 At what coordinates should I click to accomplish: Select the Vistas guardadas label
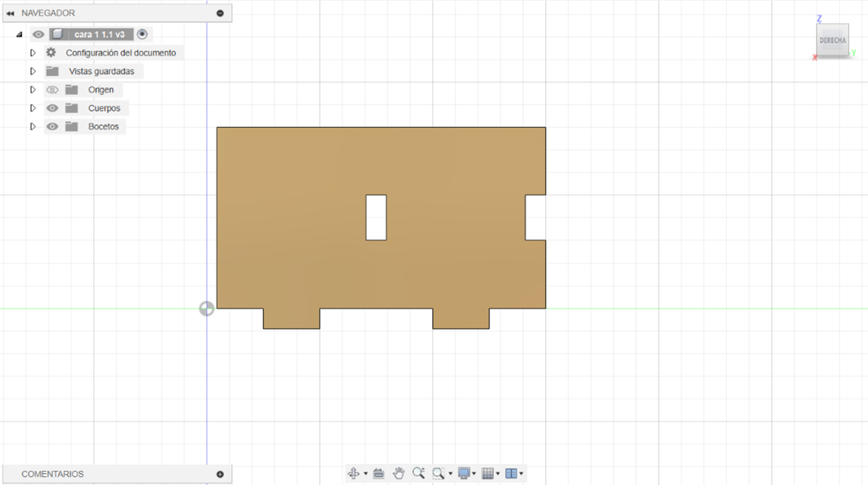click(101, 71)
